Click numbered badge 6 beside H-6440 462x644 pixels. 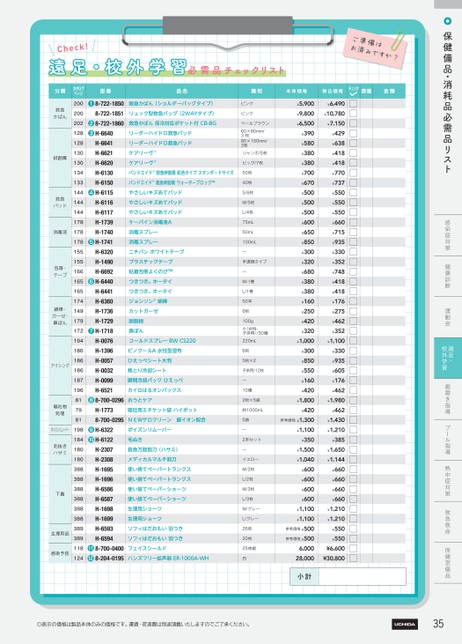click(91, 281)
